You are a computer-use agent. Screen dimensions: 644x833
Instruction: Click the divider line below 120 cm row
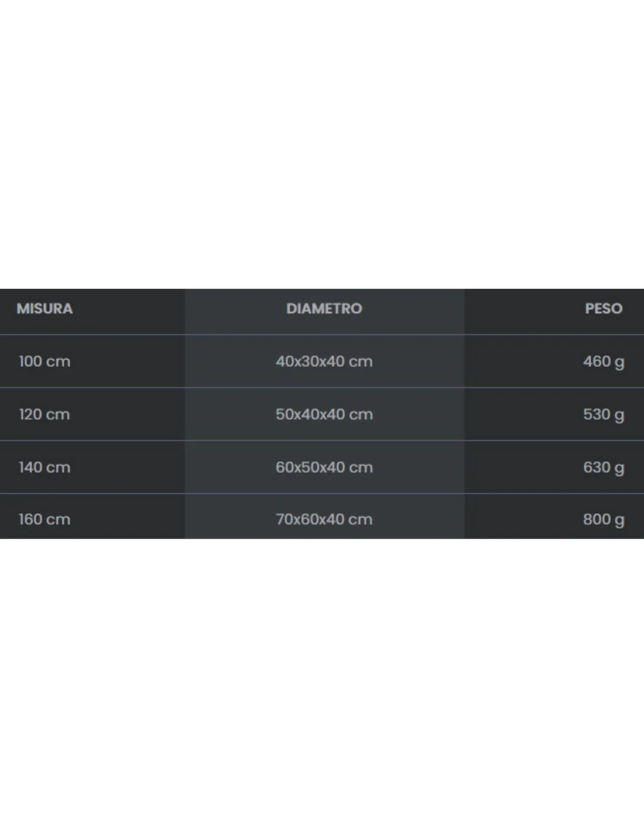coord(322,441)
